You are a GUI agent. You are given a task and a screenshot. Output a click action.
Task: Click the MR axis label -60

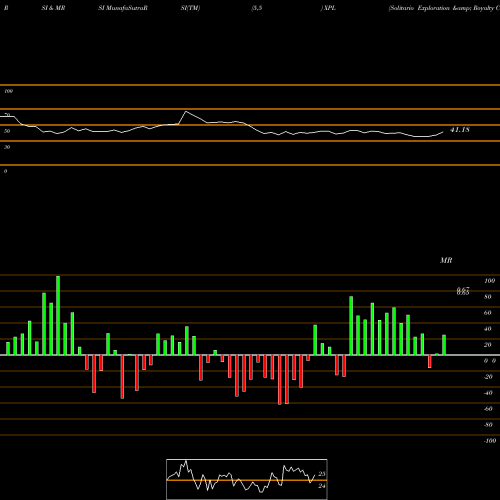coord(488,409)
